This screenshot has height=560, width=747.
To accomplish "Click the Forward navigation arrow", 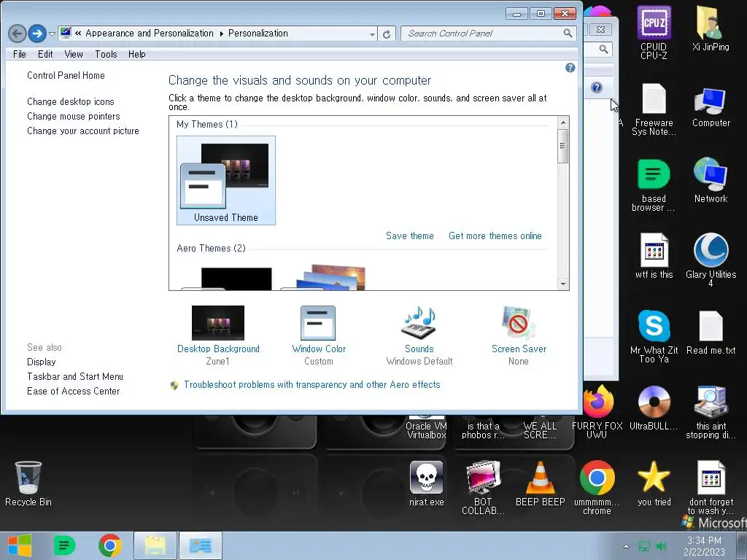I will (37, 34).
